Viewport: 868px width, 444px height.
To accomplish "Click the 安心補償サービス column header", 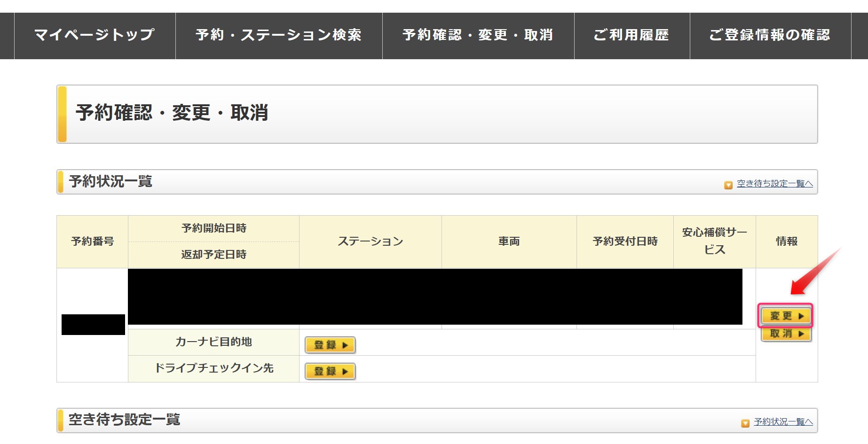I will [x=715, y=241].
